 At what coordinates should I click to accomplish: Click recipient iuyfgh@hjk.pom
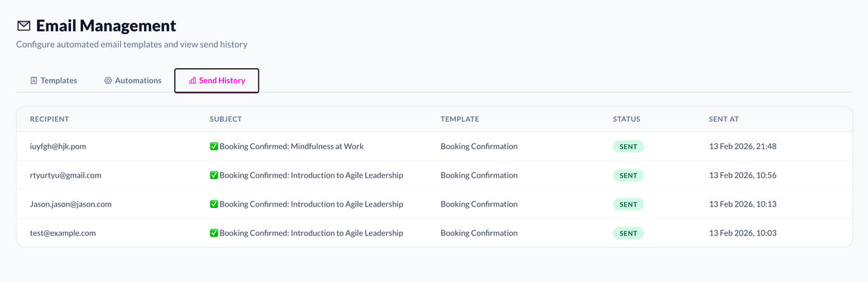pos(58,146)
